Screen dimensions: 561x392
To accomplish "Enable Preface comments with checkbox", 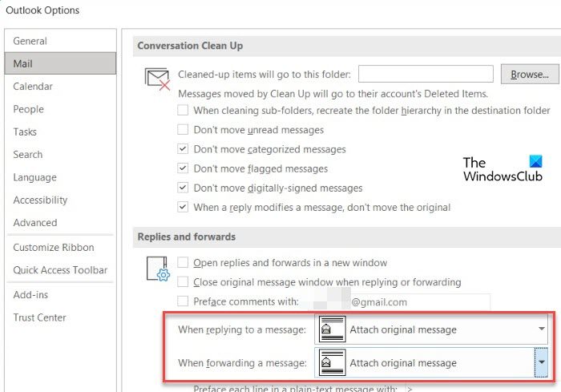I will 183,301.
